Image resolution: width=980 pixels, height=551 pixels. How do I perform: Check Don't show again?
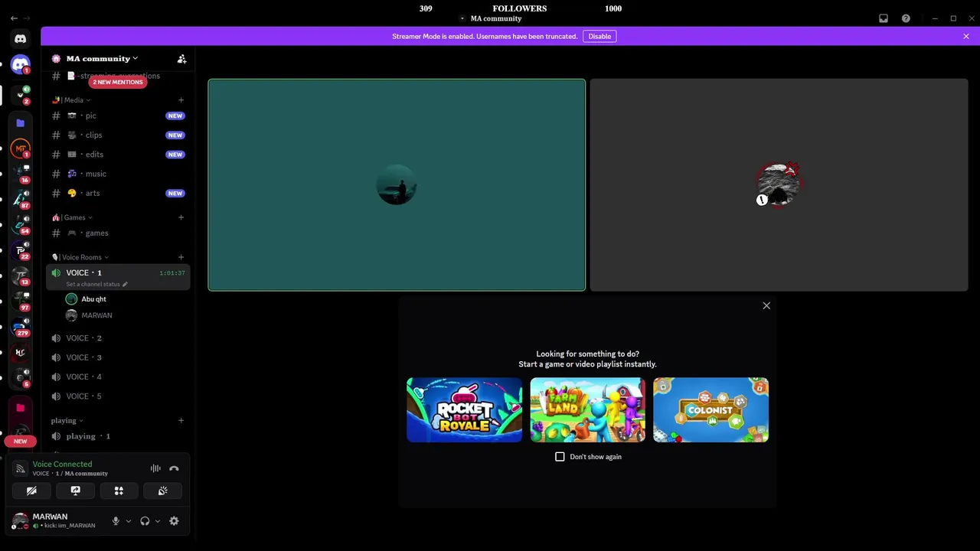coord(560,457)
